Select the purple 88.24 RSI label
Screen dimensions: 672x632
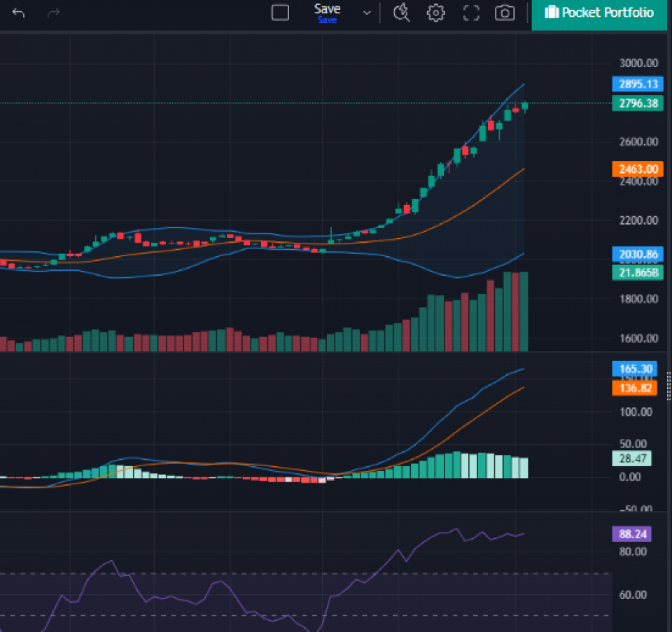[632, 534]
